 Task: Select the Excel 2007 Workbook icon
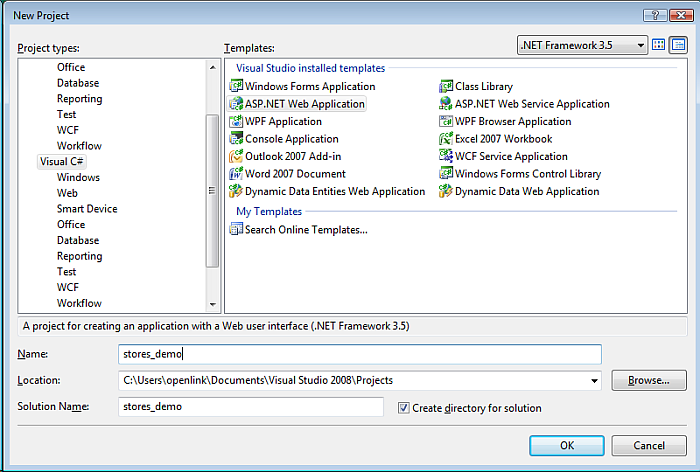(x=446, y=139)
